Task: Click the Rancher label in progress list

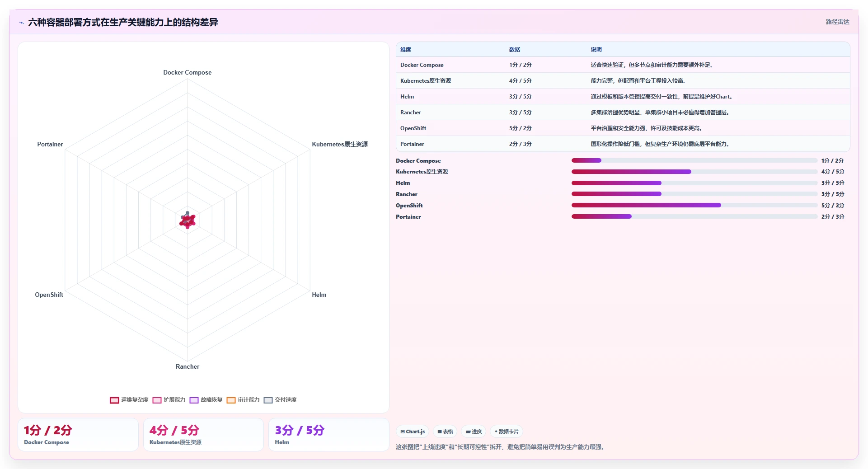Action: (x=407, y=194)
